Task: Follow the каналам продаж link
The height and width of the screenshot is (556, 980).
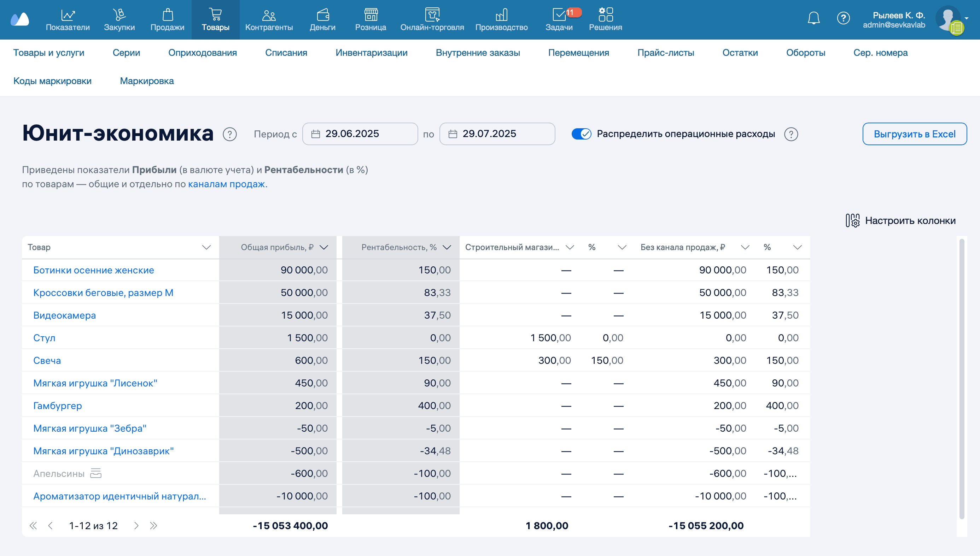Action: tap(227, 184)
